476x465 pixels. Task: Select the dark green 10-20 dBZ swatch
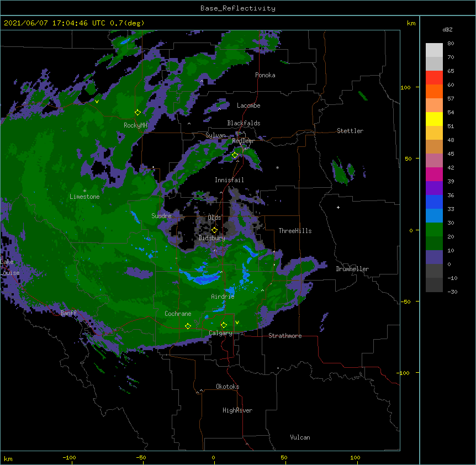pos(434,244)
